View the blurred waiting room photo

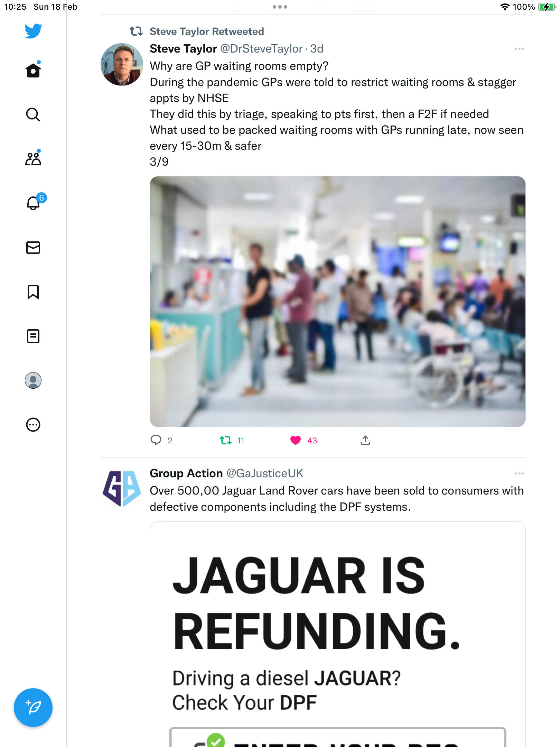[337, 302]
